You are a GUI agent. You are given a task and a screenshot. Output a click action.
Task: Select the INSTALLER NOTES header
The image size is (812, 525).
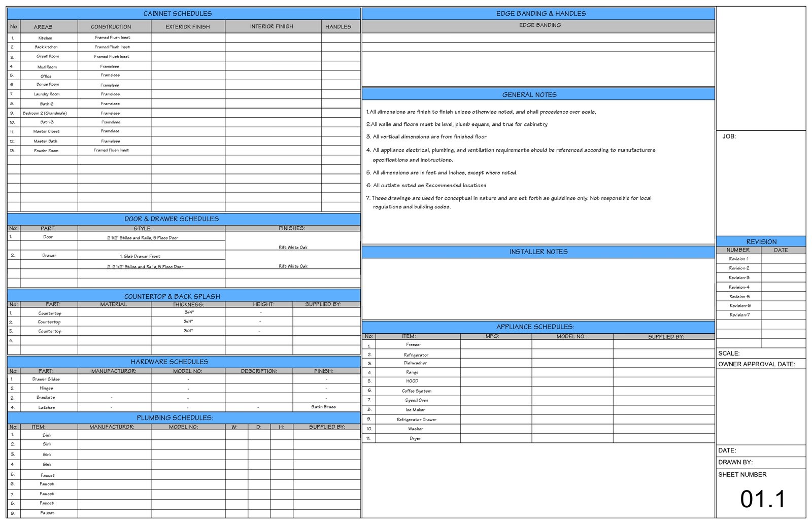point(538,252)
